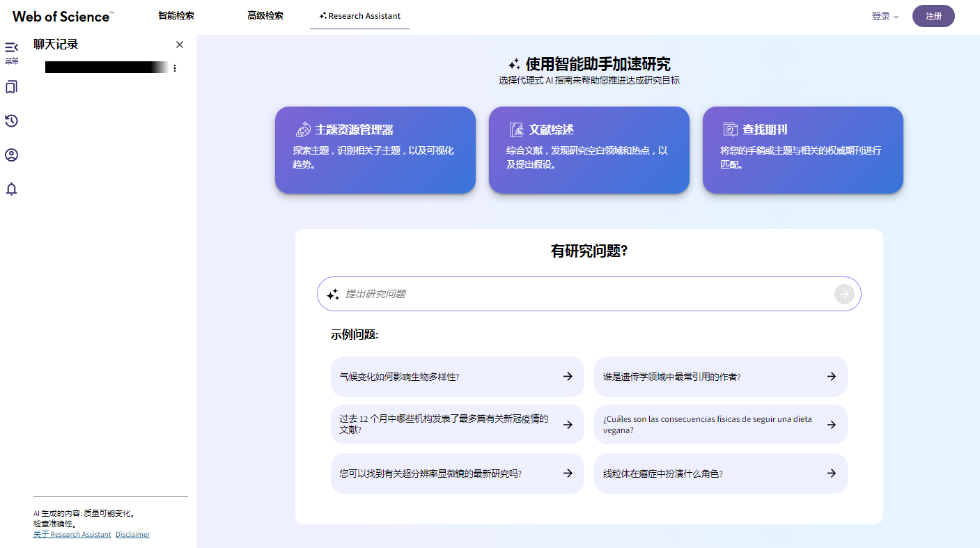The width and height of the screenshot is (980, 548).
Task: Open the 主题资源管理器 card
Action: pos(375,150)
